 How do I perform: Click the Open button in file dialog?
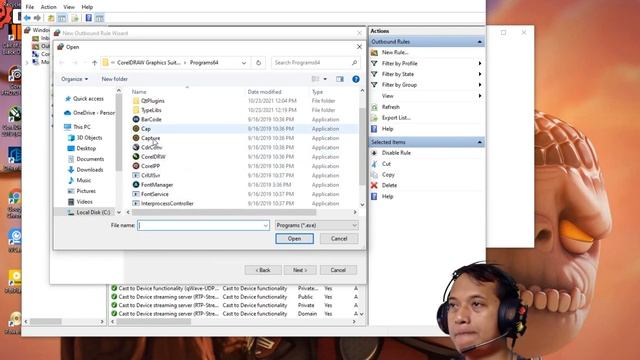(294, 239)
